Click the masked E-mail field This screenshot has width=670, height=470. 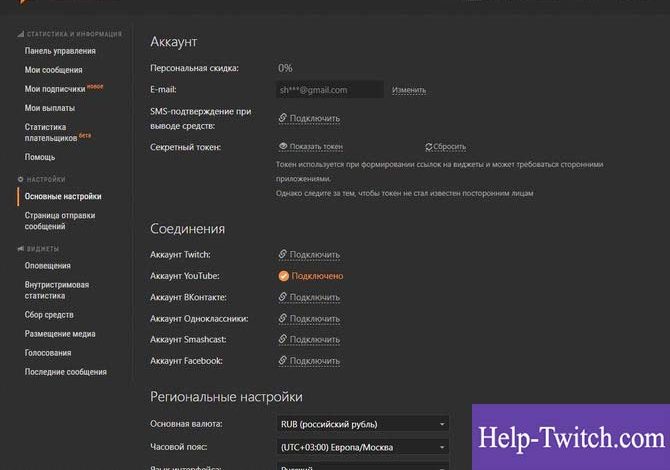coord(329,90)
